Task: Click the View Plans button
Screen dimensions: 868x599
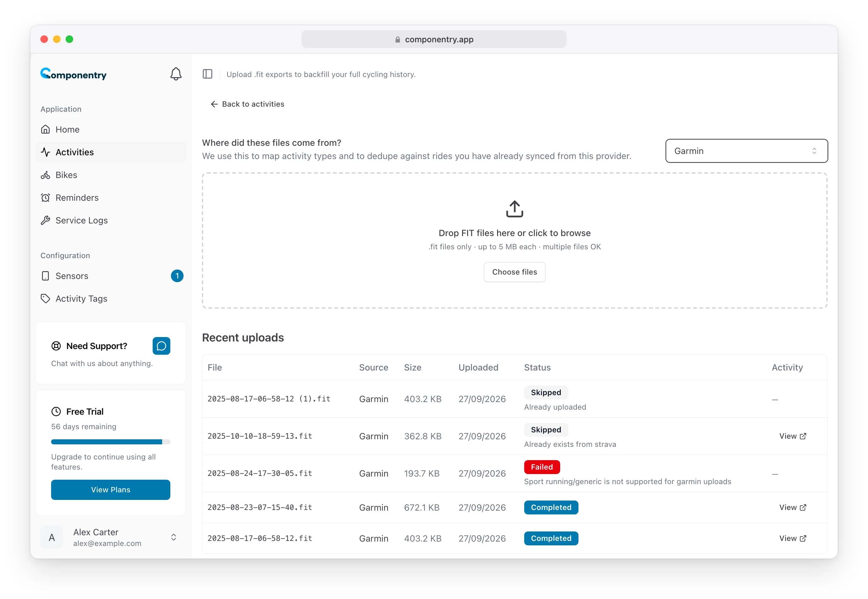Action: click(111, 489)
